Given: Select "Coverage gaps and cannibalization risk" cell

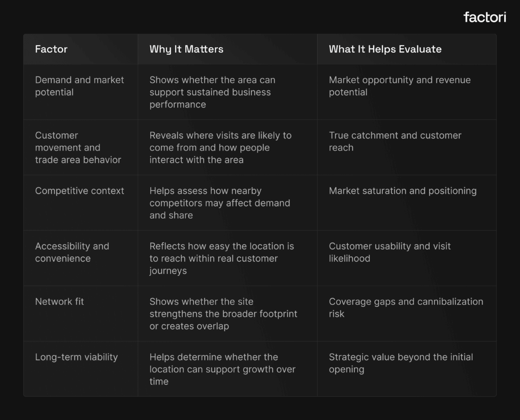Looking at the screenshot, I should 406,307.
